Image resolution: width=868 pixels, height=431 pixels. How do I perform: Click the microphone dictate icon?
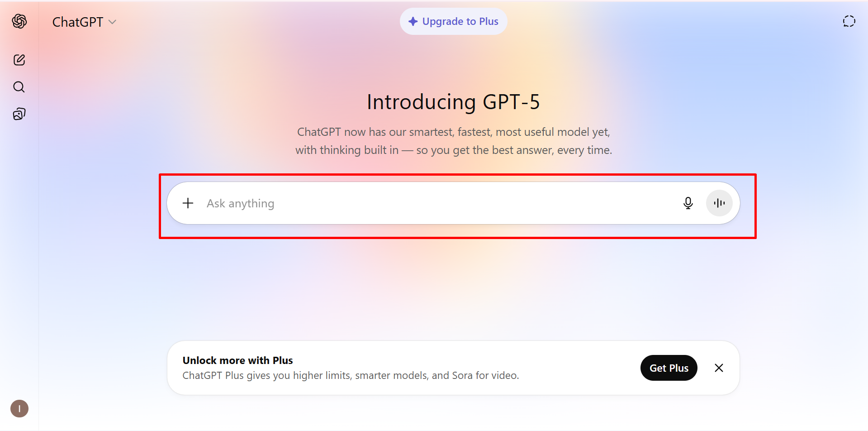tap(688, 203)
